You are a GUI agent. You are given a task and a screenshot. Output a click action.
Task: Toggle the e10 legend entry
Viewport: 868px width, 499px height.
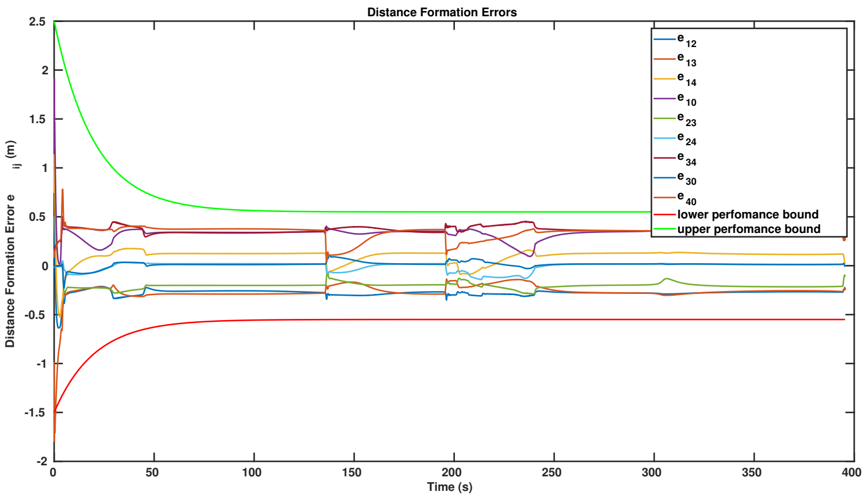686,99
